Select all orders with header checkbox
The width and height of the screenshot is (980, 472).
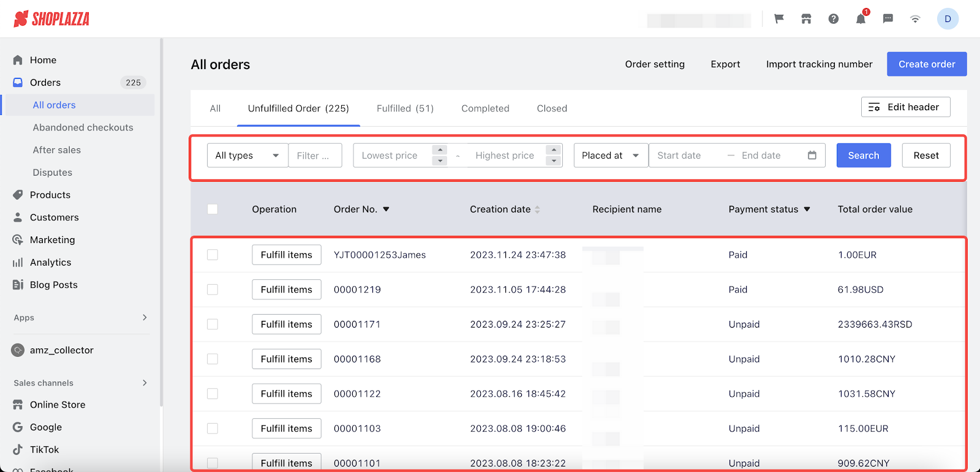tap(213, 209)
